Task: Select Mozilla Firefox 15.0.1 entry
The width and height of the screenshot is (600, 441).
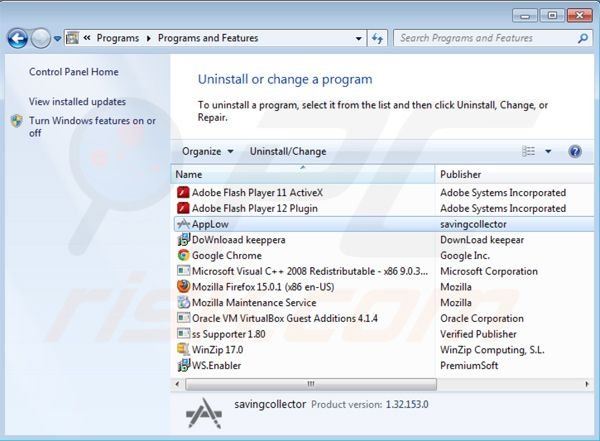Action: pos(263,287)
